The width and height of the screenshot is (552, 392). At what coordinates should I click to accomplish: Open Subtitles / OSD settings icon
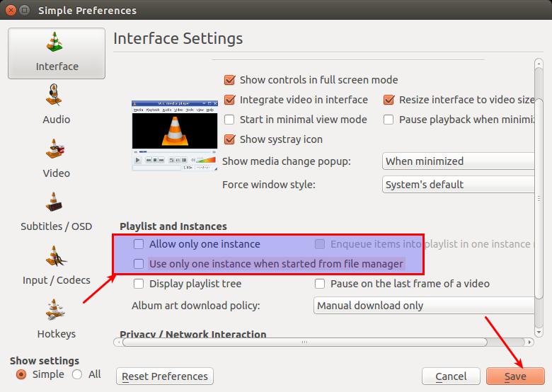[56, 203]
